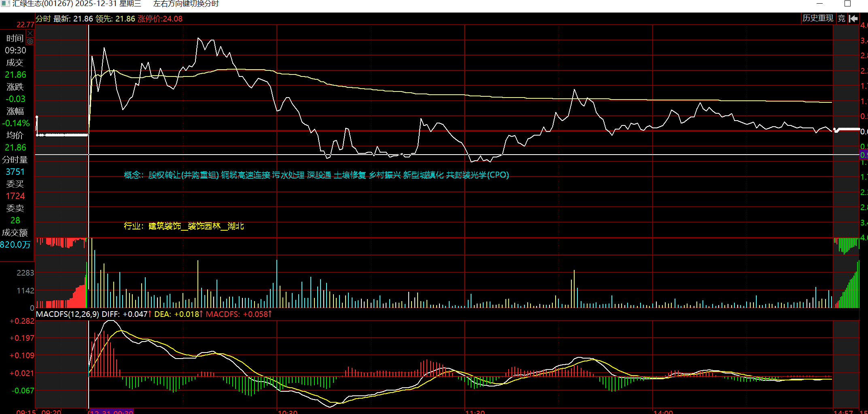The width and height of the screenshot is (868, 414).
Task: Click the 成交额 820.0万 value in side panel
Action: pyautogui.click(x=15, y=245)
